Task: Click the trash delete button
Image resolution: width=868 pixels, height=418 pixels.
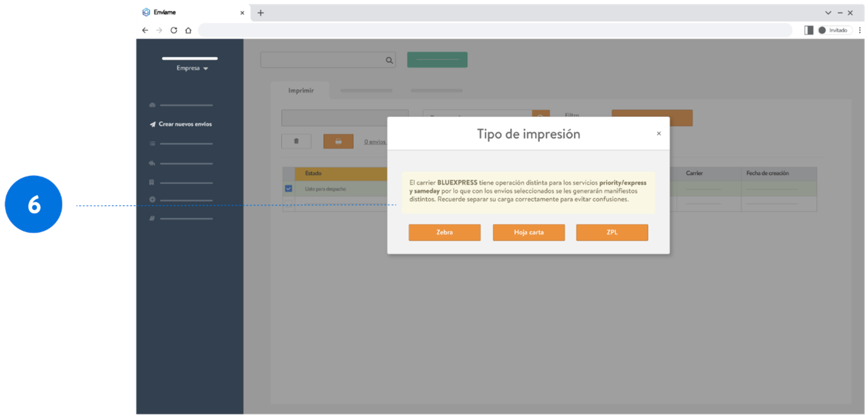Action: [296, 141]
